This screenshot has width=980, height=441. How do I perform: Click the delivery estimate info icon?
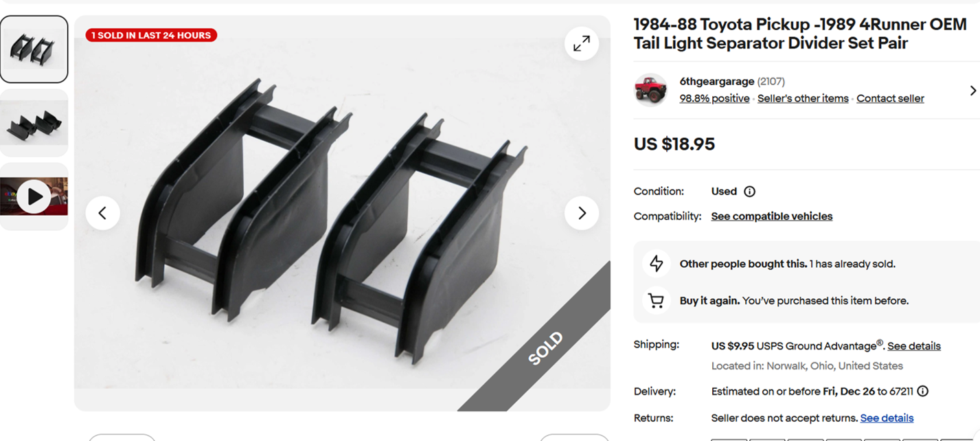tap(923, 392)
